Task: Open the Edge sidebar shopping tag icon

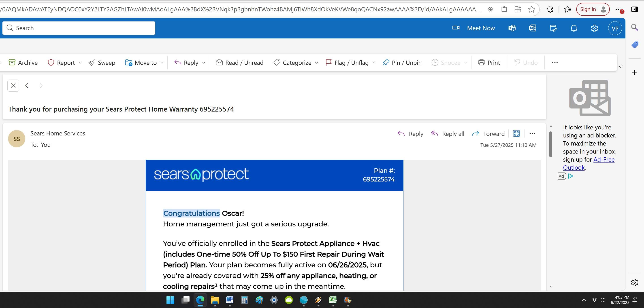Action: tap(635, 45)
